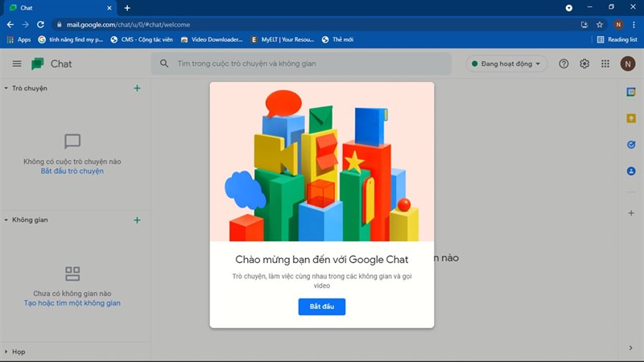
Task: Start new chat with Trò chuyện plus
Action: (137, 88)
